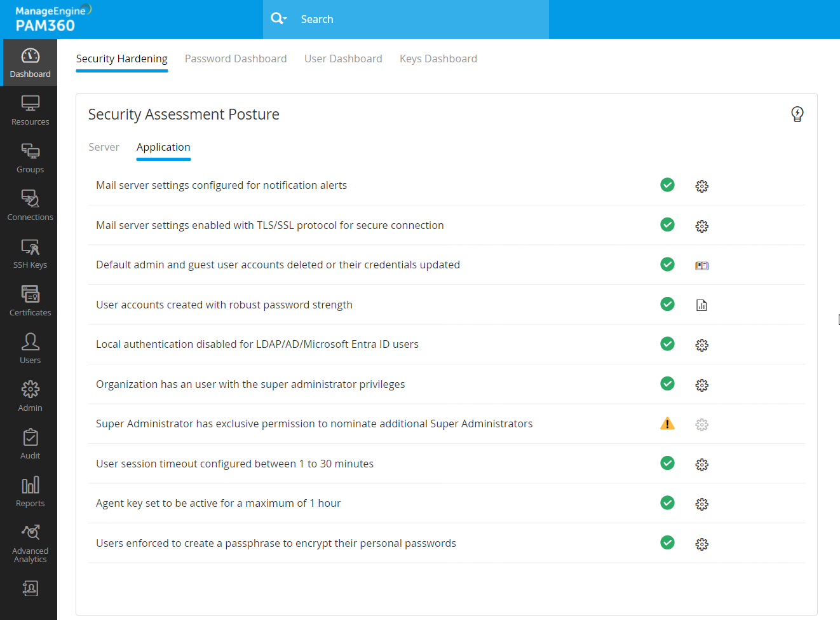840x620 pixels.
Task: Switch to Password Dashboard tab
Action: (x=236, y=59)
